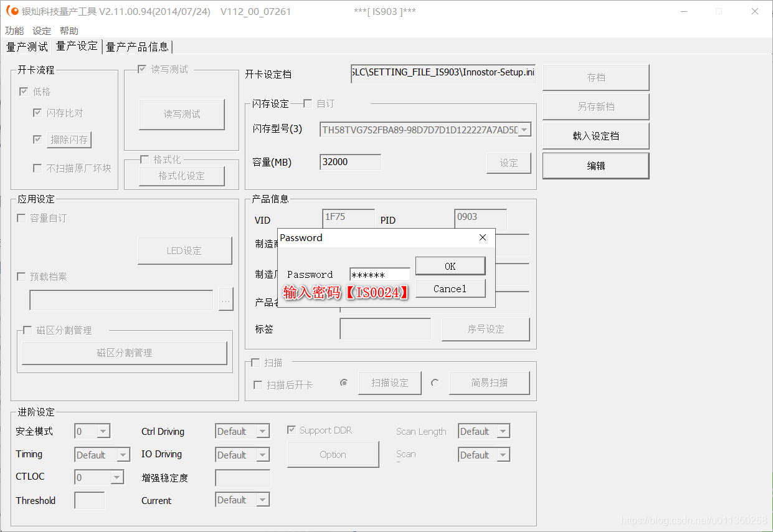Click the Option button
773x532 pixels.
tap(333, 455)
